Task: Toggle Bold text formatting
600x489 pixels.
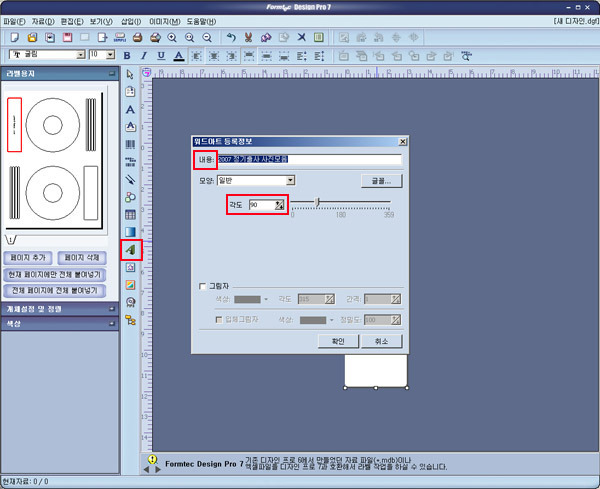Action: tap(126, 55)
